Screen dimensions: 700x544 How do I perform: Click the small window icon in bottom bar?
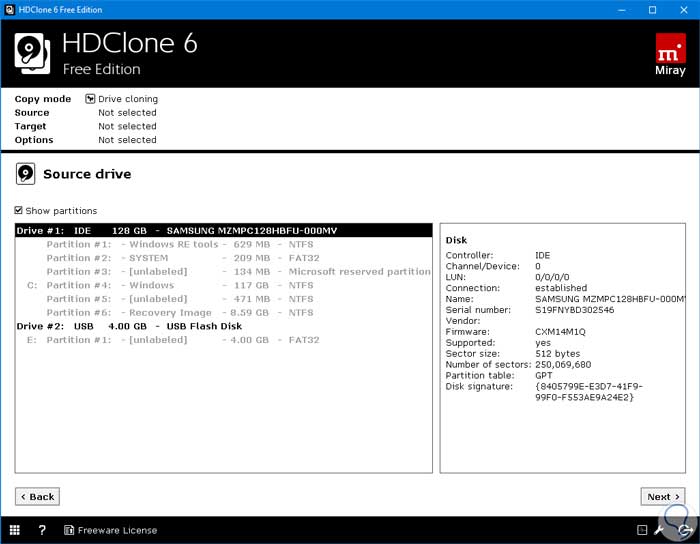[x=642, y=530]
